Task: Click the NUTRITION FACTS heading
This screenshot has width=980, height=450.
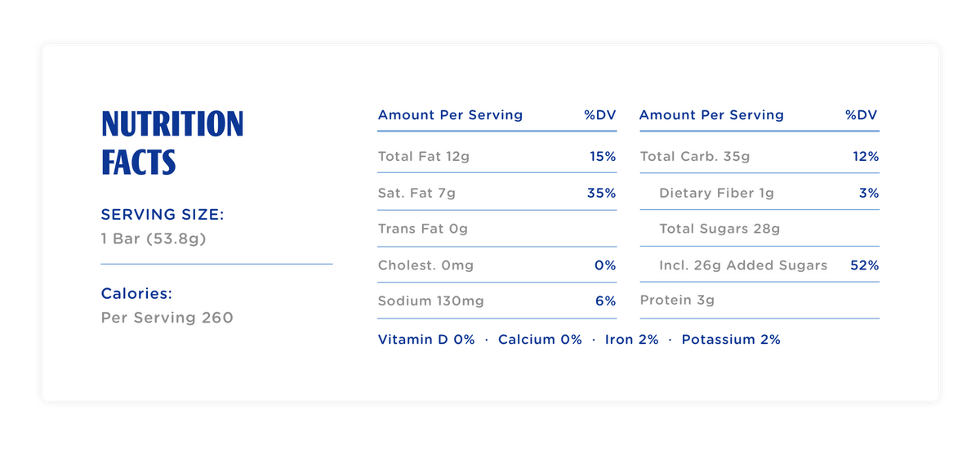Action: click(172, 143)
